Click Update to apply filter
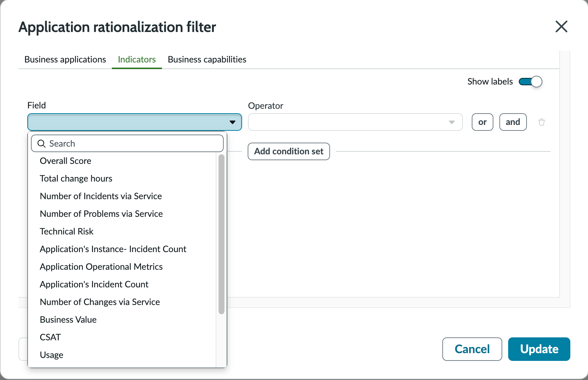This screenshot has width=588, height=380. (539, 349)
